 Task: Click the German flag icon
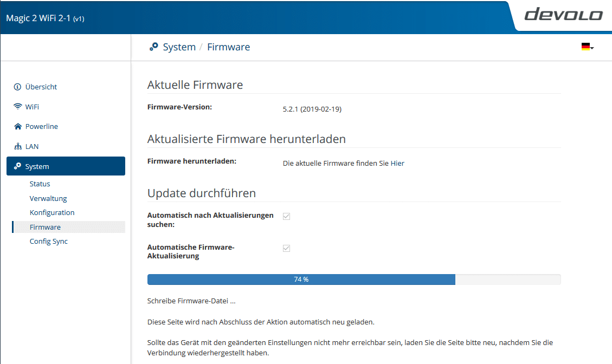click(x=585, y=47)
